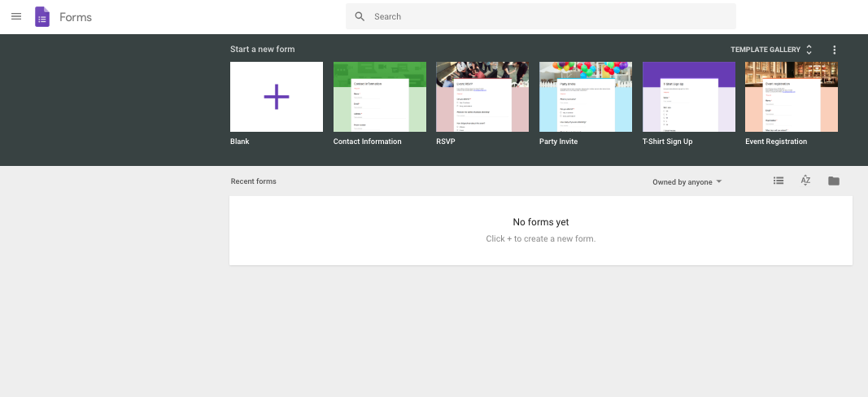This screenshot has width=868, height=397.
Task: Click the 'Click + to create' hint text
Action: [541, 239]
